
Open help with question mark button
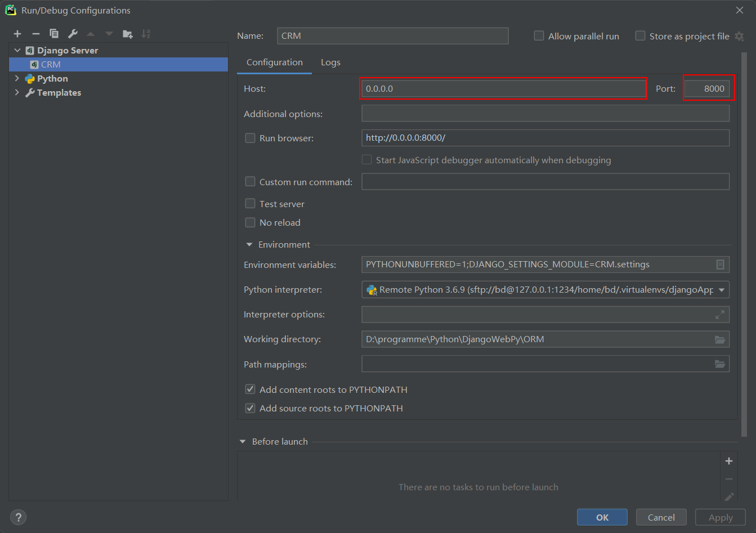[18, 517]
